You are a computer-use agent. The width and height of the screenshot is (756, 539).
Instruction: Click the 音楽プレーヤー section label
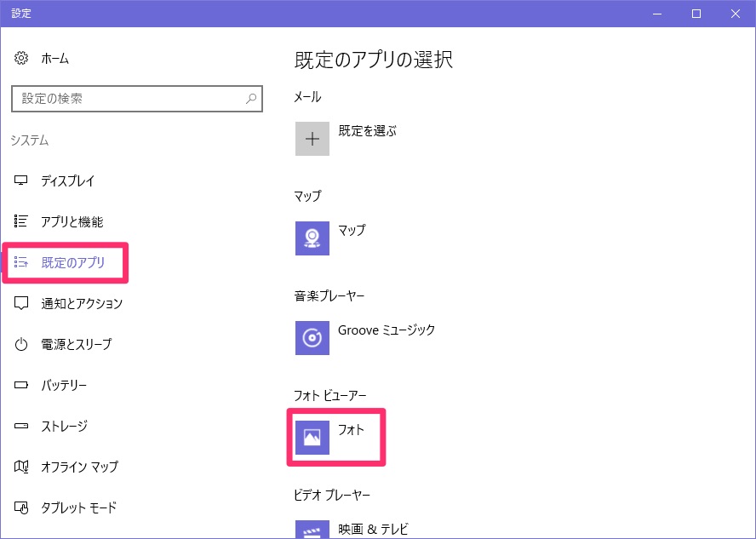tap(329, 295)
